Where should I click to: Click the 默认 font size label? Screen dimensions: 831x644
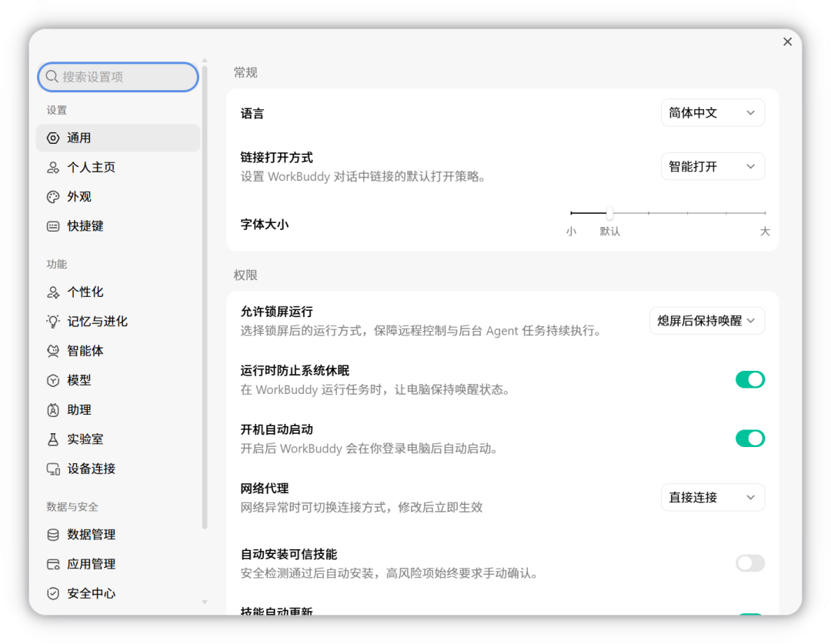(x=609, y=232)
